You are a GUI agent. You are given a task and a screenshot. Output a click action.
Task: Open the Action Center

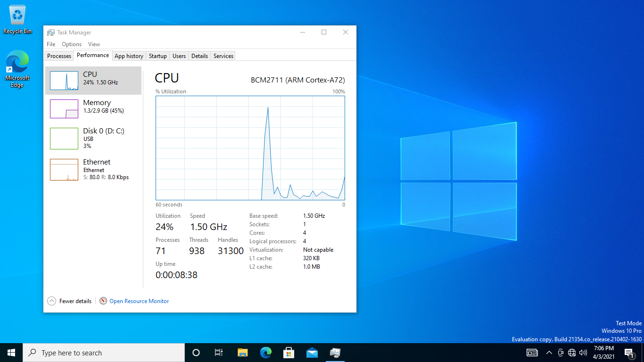[x=629, y=352]
